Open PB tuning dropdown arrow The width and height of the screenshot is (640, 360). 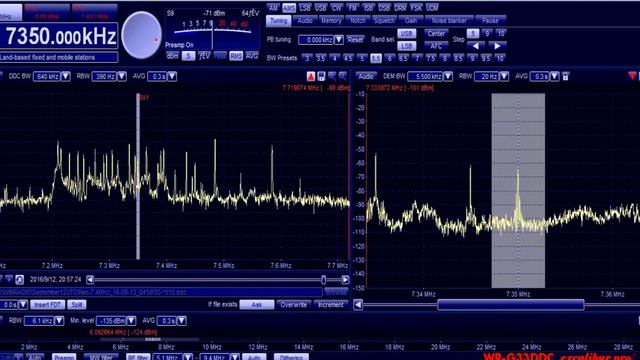click(x=339, y=40)
